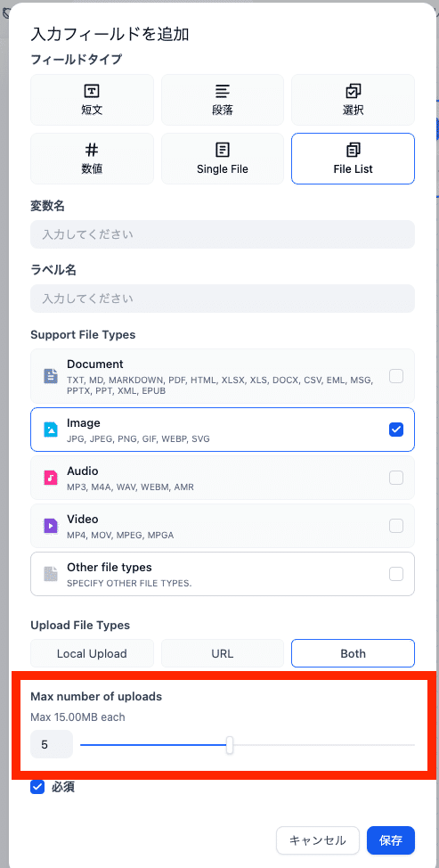
Task: Click the max uploads slider handle
Action: [x=230, y=745]
